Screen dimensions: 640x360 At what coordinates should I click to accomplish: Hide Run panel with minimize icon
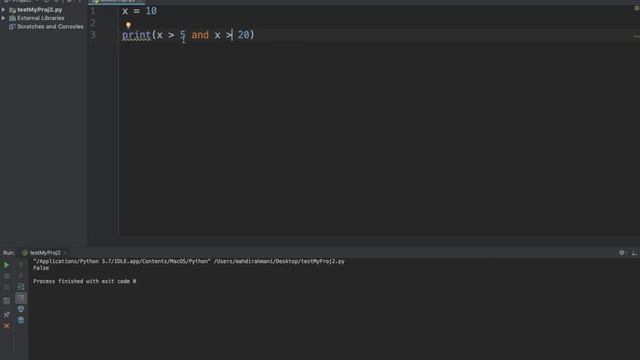click(x=634, y=253)
